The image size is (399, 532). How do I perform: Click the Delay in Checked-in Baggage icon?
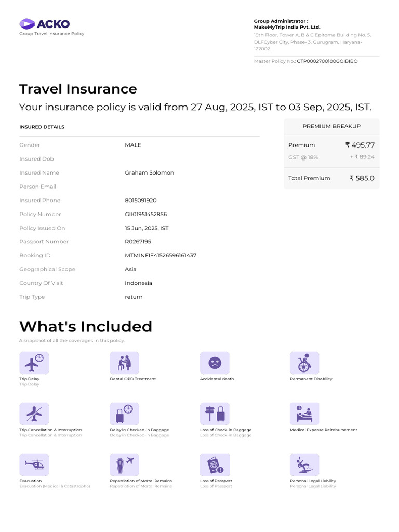pyautogui.click(x=124, y=414)
